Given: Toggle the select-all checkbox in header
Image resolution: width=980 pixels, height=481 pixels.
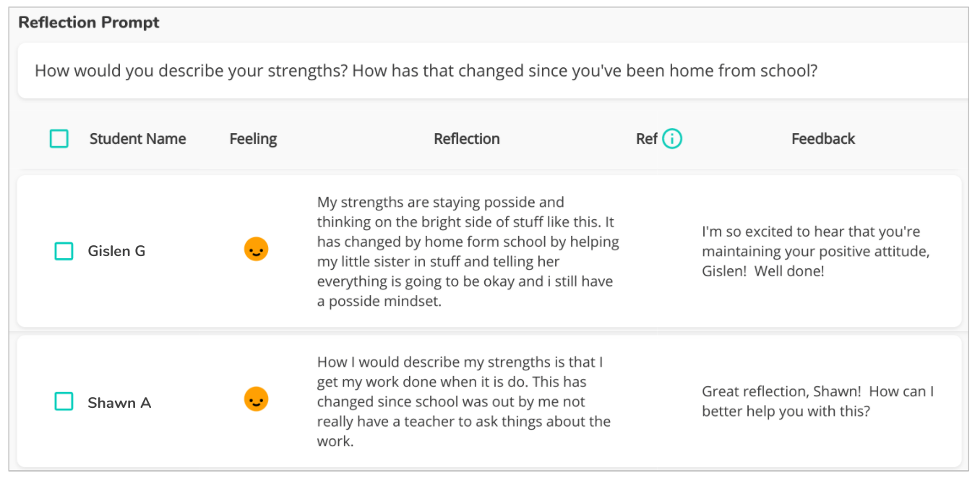Looking at the screenshot, I should [59, 138].
